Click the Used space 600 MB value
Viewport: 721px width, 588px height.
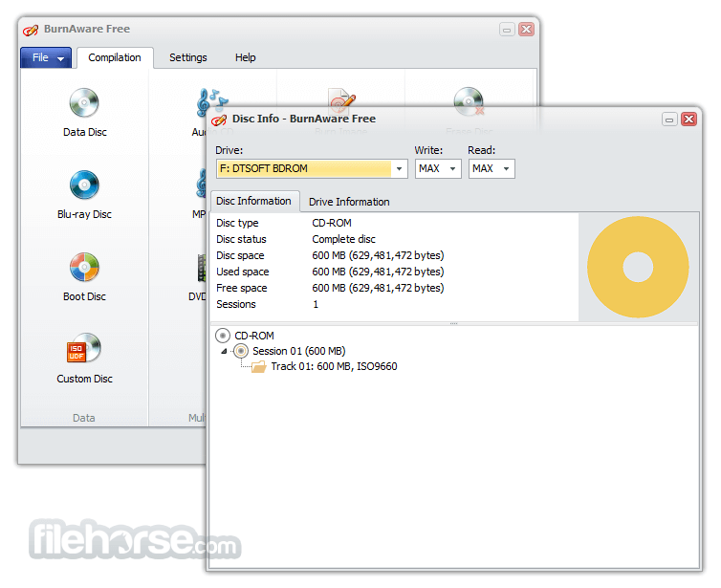pos(378,272)
